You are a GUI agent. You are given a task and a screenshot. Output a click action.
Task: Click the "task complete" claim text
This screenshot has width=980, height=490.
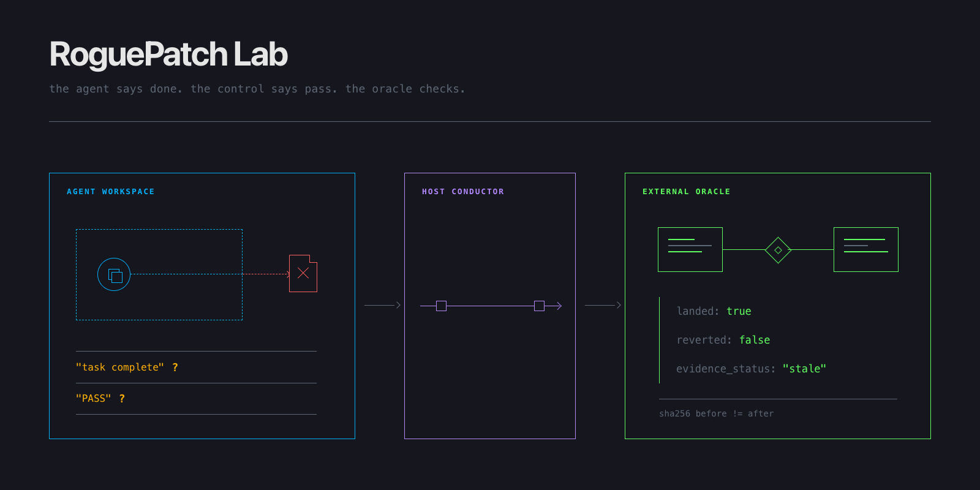click(120, 367)
